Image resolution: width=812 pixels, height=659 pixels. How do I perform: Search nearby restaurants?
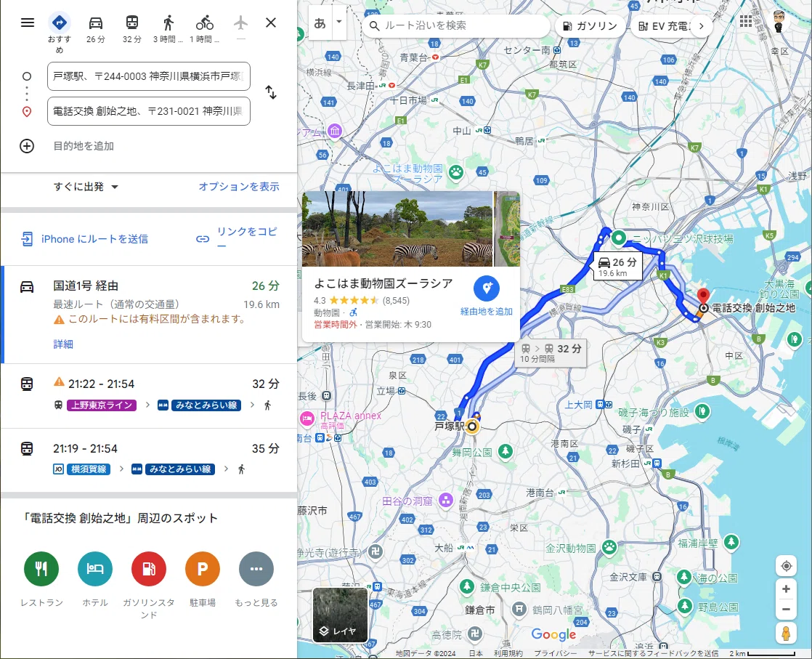coord(41,569)
